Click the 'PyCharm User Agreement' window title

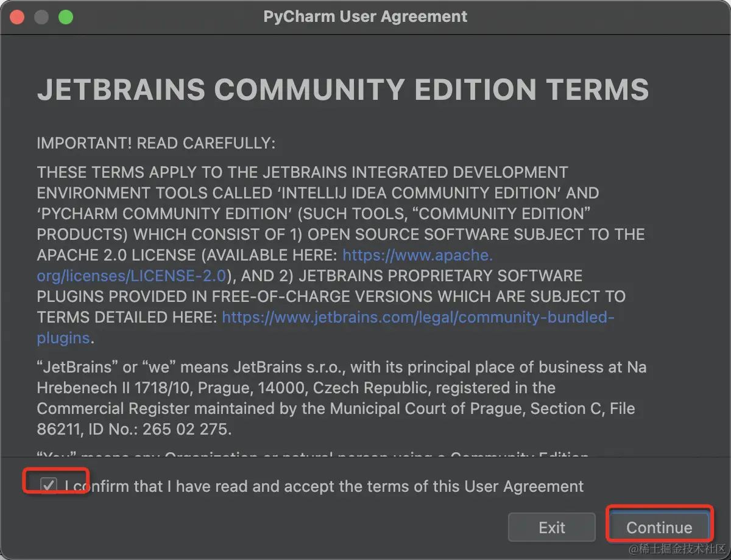[x=365, y=16]
